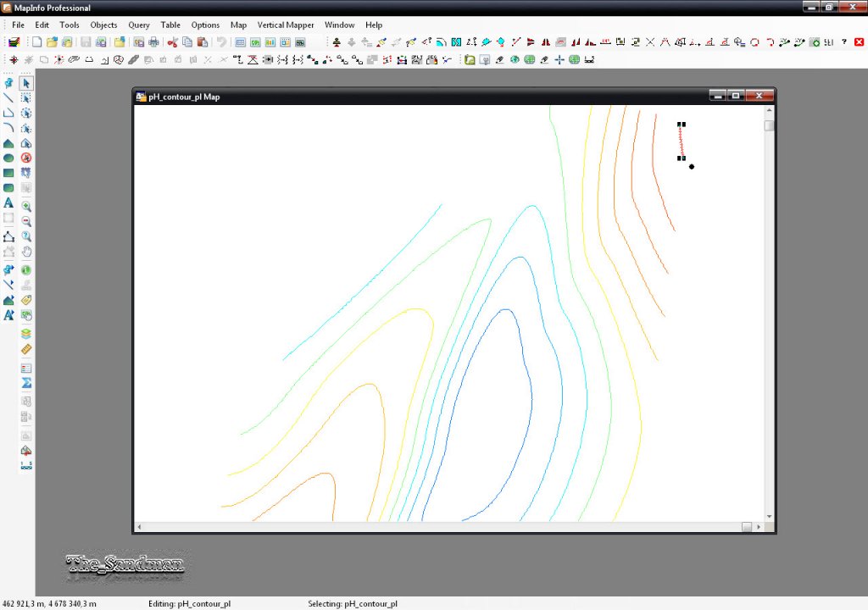The height and width of the screenshot is (610, 868).
Task: Click the Ruler measure tool
Action: click(26, 349)
